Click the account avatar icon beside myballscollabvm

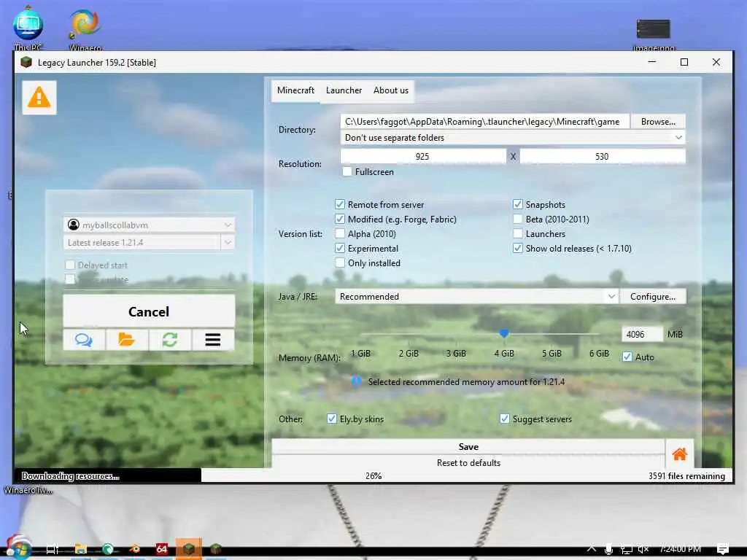pyautogui.click(x=74, y=225)
